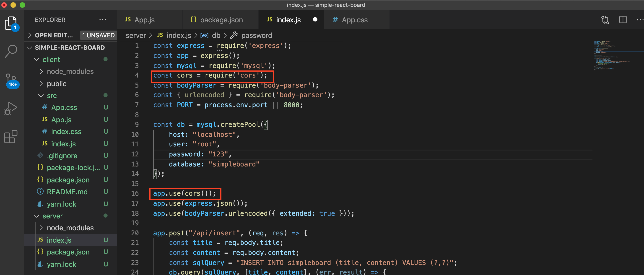Screen dimensions: 644x275
Task: Open the Explorer view icon
Action: (x=11, y=23)
